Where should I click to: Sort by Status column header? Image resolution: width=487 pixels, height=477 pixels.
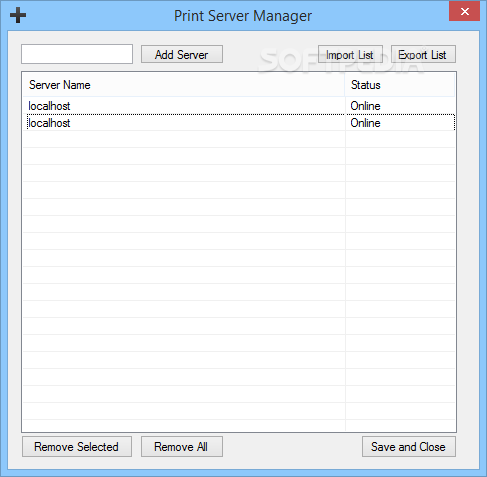pos(400,85)
